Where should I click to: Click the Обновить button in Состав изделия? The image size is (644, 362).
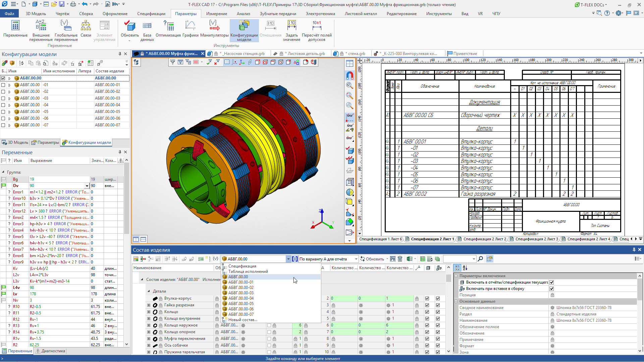(372, 259)
